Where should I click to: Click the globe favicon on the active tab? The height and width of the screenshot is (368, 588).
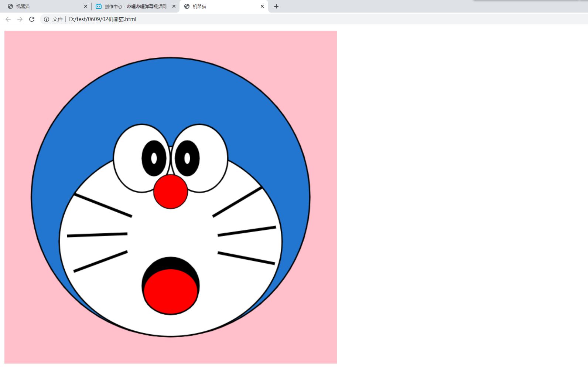coord(187,6)
